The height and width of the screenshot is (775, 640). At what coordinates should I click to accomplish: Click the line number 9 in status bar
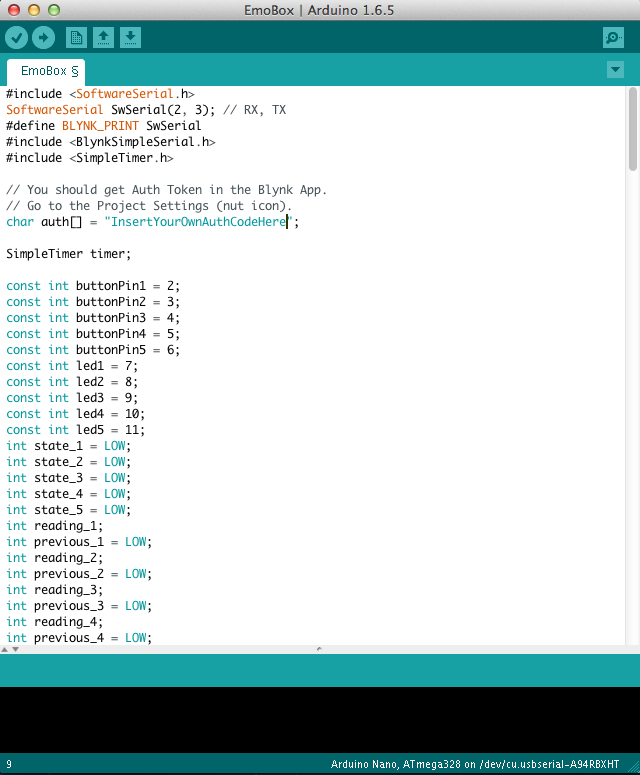click(x=9, y=764)
